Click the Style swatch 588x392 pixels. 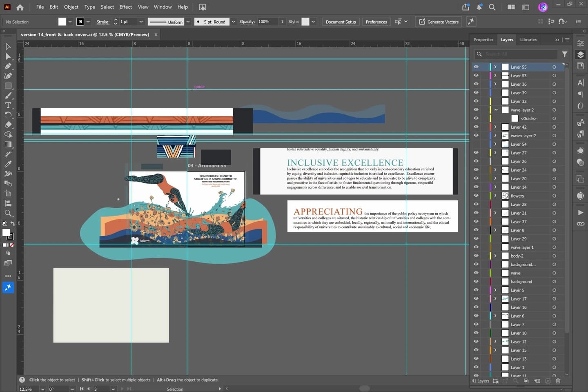[x=305, y=22]
